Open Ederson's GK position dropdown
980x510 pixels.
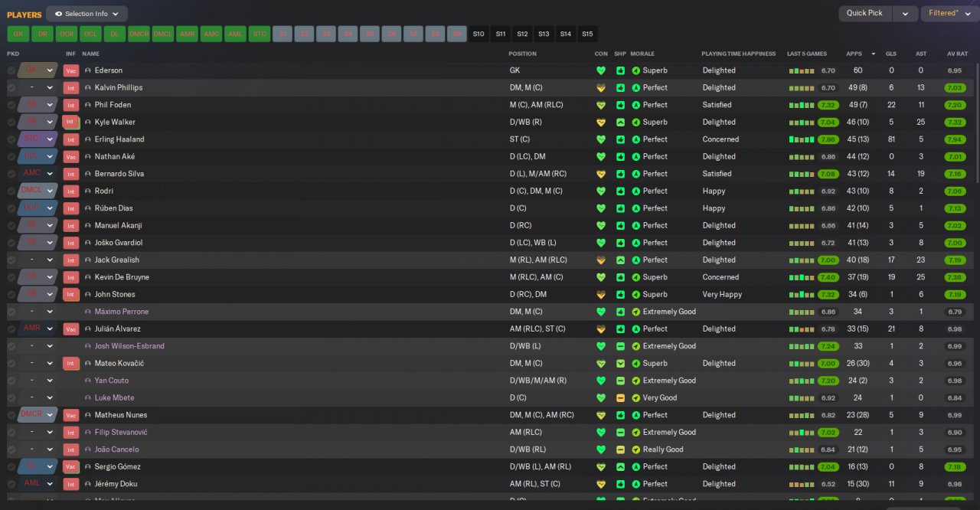click(x=38, y=70)
